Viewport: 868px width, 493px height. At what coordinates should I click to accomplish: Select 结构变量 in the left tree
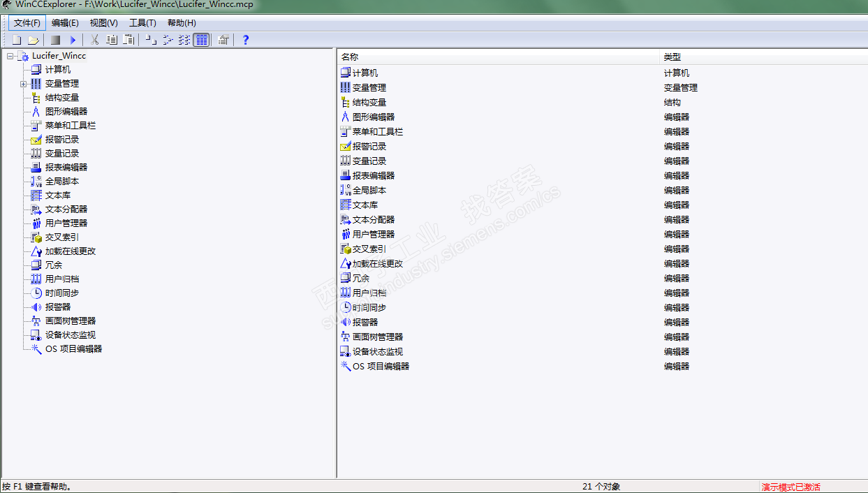click(x=62, y=98)
